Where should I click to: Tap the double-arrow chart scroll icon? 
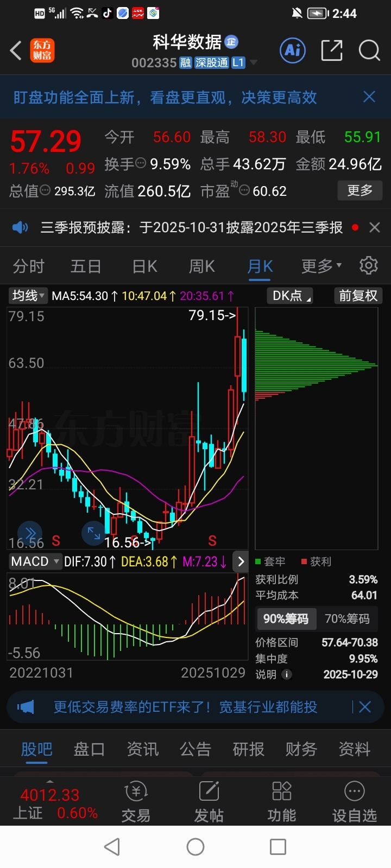[x=30, y=533]
